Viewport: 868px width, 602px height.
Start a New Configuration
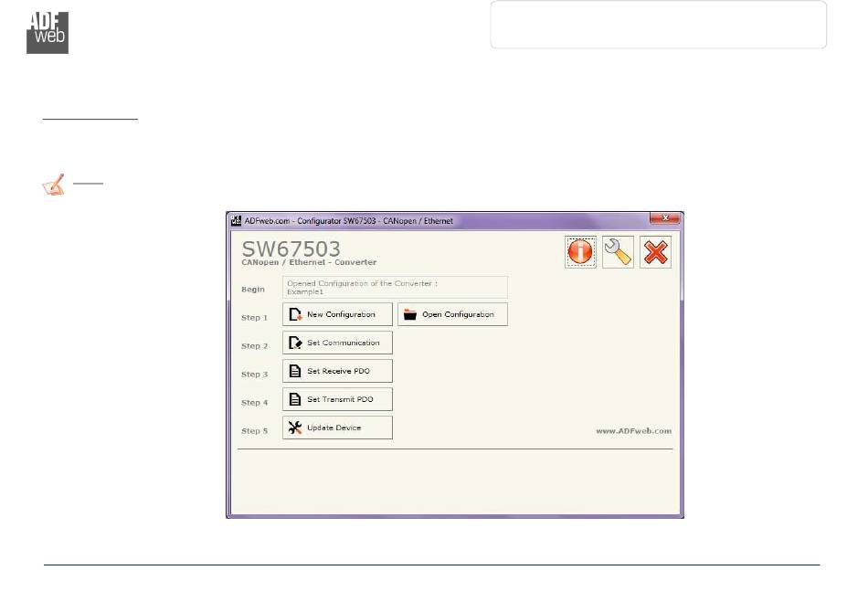click(337, 314)
